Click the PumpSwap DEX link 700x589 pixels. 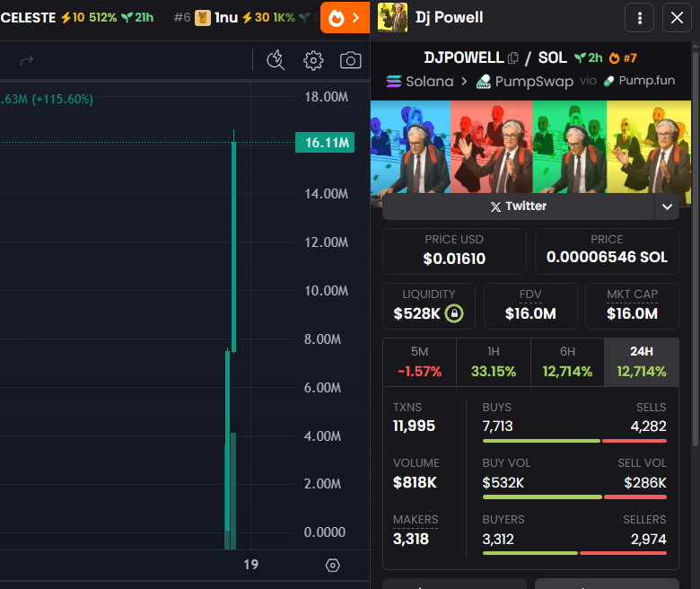(x=525, y=82)
